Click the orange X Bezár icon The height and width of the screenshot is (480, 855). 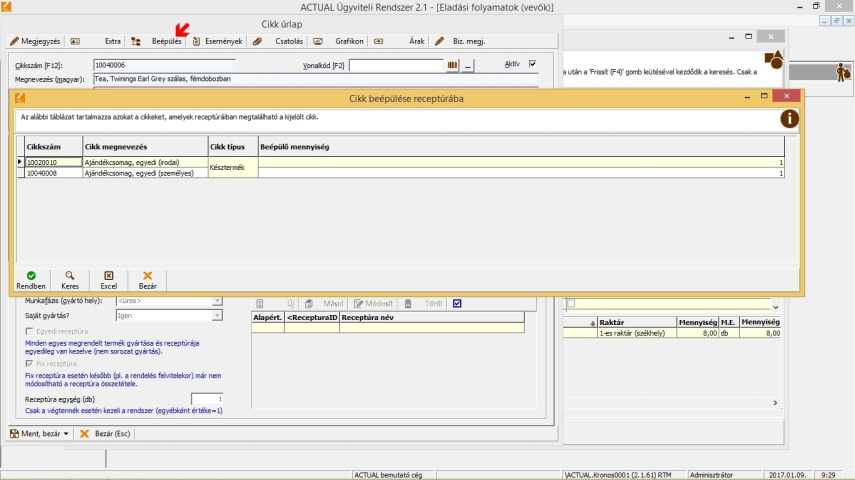pos(148,275)
